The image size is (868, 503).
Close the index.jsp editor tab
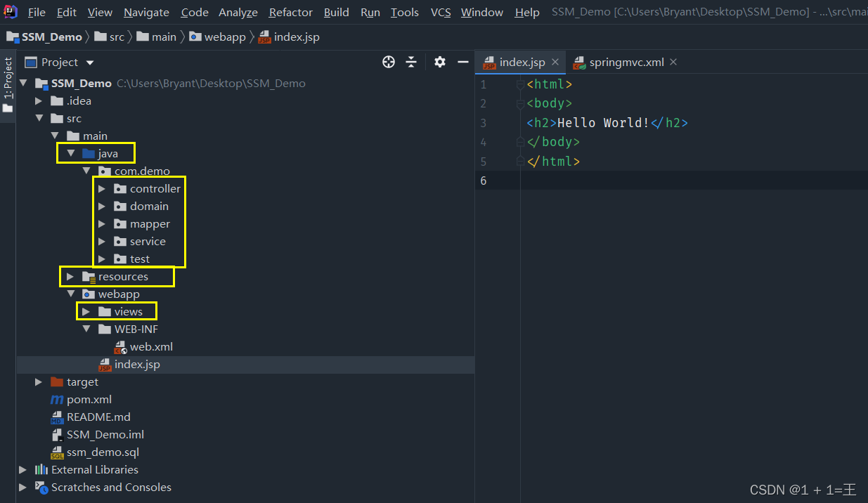tap(555, 62)
